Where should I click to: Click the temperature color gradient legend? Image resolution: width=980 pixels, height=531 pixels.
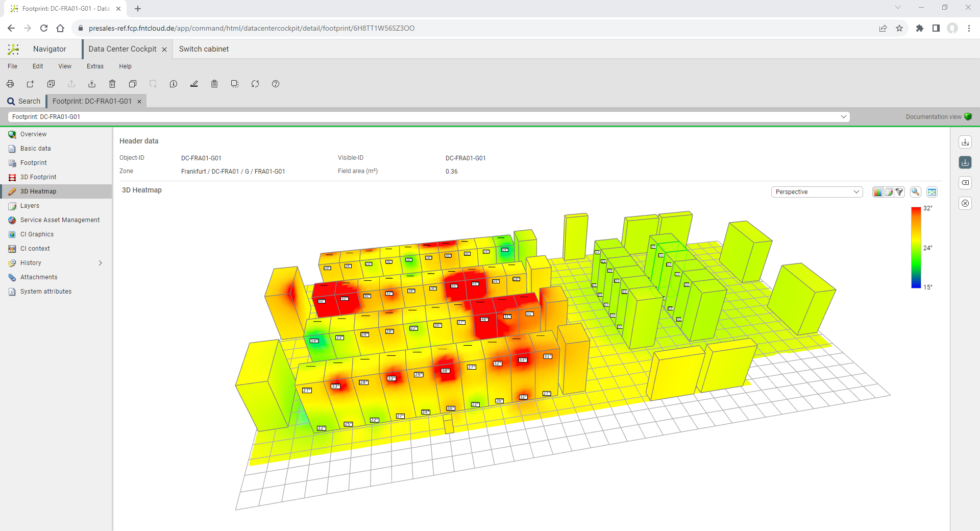tap(916, 248)
